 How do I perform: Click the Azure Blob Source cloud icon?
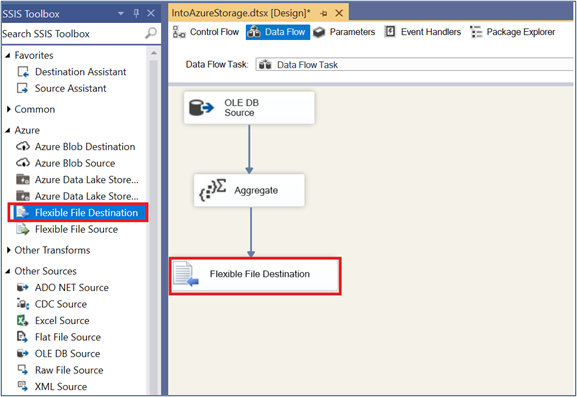click(23, 163)
